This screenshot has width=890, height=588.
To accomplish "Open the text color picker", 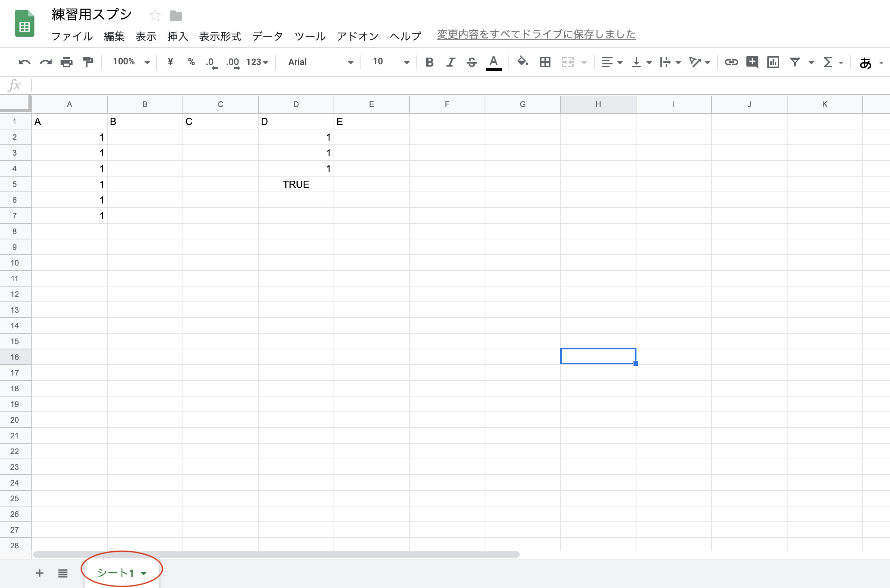I will [x=494, y=62].
